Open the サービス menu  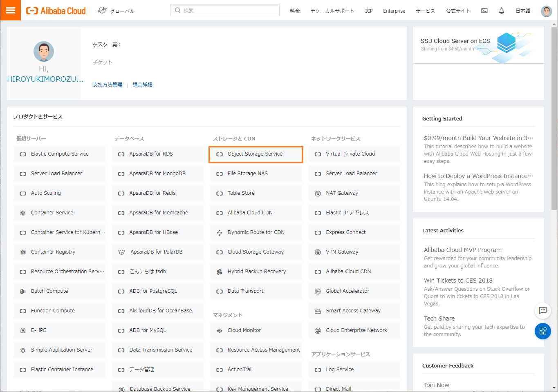(426, 11)
